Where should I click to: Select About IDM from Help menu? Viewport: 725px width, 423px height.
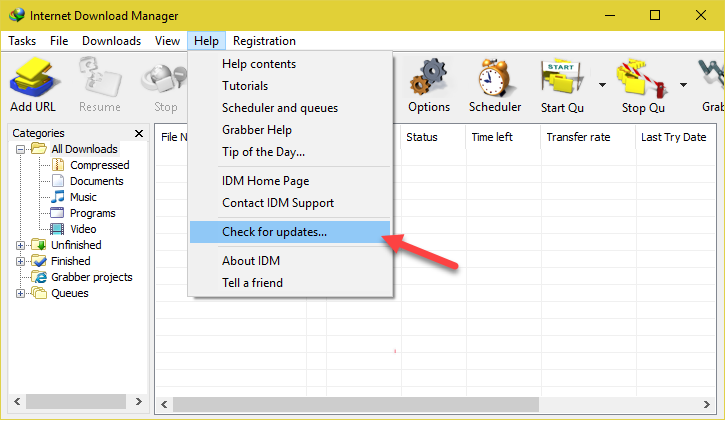pos(251,261)
